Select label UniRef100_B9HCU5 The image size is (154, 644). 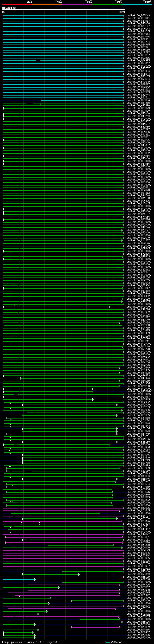tap(138, 32)
